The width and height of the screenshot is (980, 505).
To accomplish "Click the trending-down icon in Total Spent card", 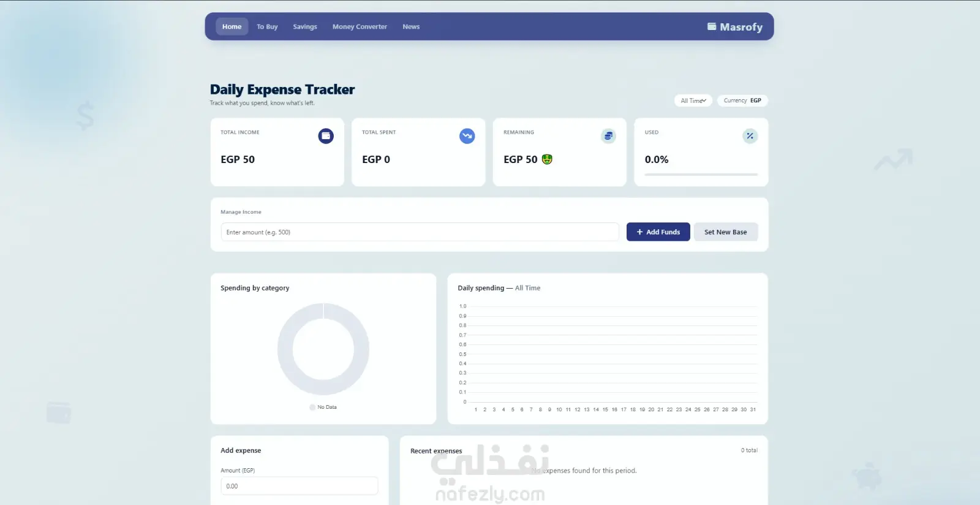I will pyautogui.click(x=467, y=136).
